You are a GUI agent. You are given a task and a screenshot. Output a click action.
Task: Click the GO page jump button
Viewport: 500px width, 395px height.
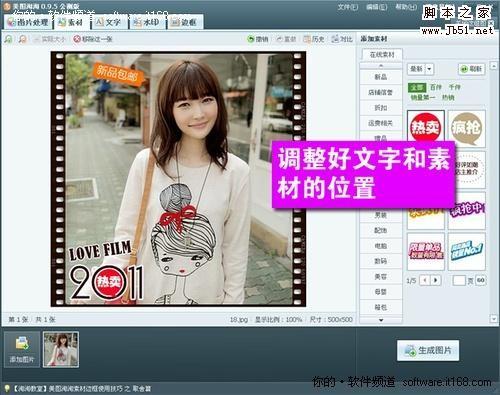tap(480, 280)
